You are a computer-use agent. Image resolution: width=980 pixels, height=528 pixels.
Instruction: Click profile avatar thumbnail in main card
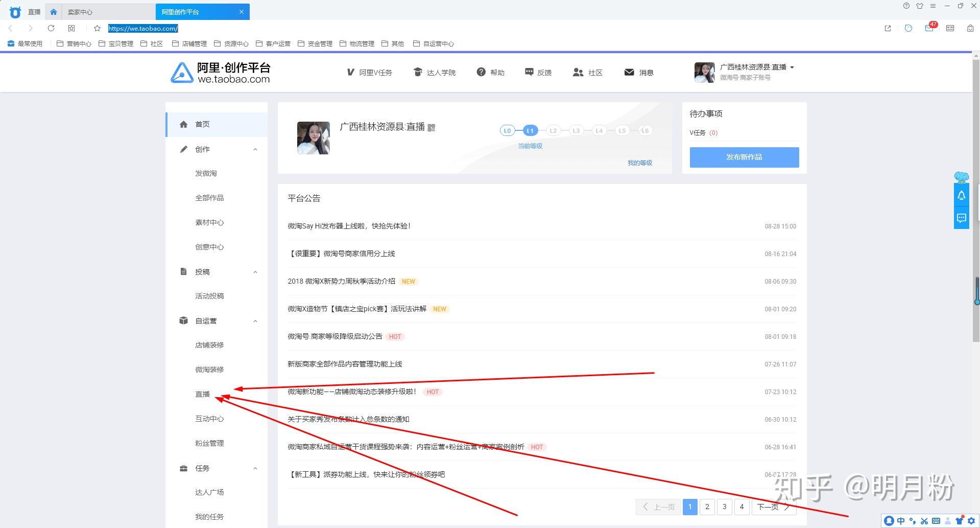click(314, 138)
